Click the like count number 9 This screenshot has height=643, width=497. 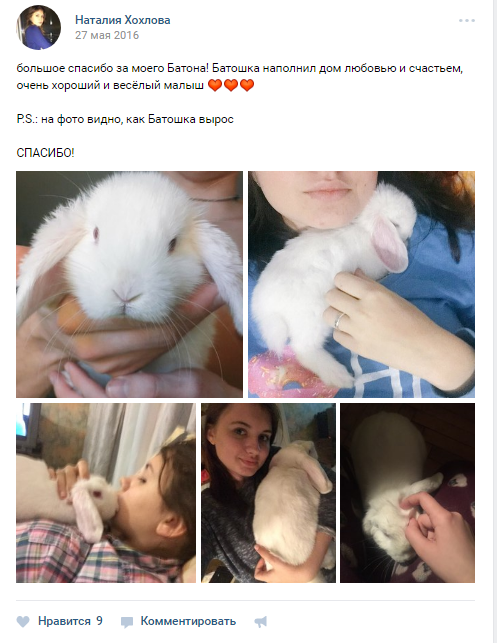coord(99,621)
